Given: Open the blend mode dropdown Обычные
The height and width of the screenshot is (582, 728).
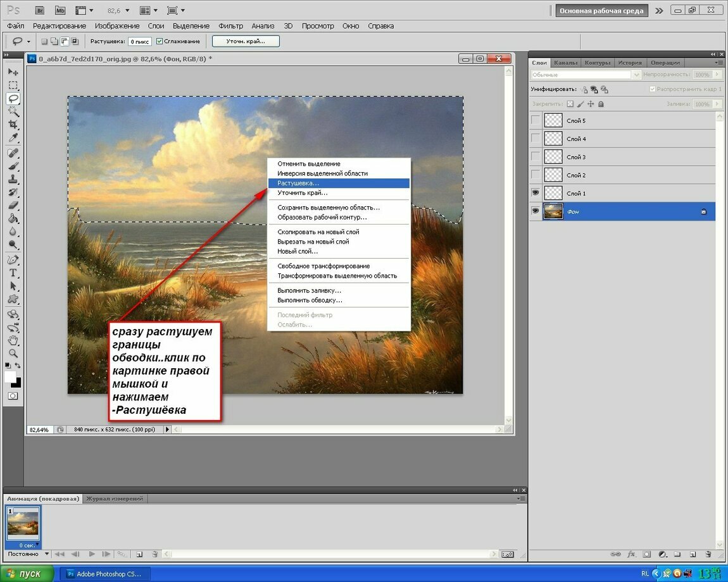Looking at the screenshot, I should pos(637,75).
